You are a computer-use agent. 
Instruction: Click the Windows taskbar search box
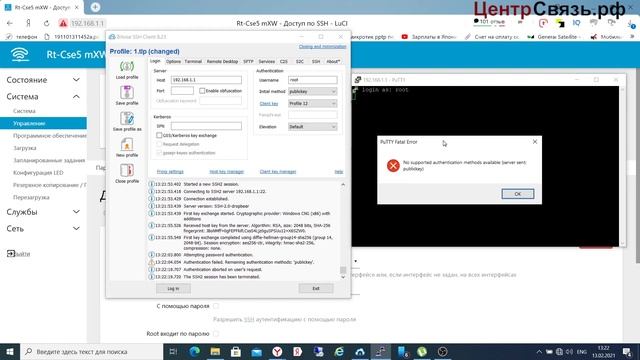click(x=92, y=351)
